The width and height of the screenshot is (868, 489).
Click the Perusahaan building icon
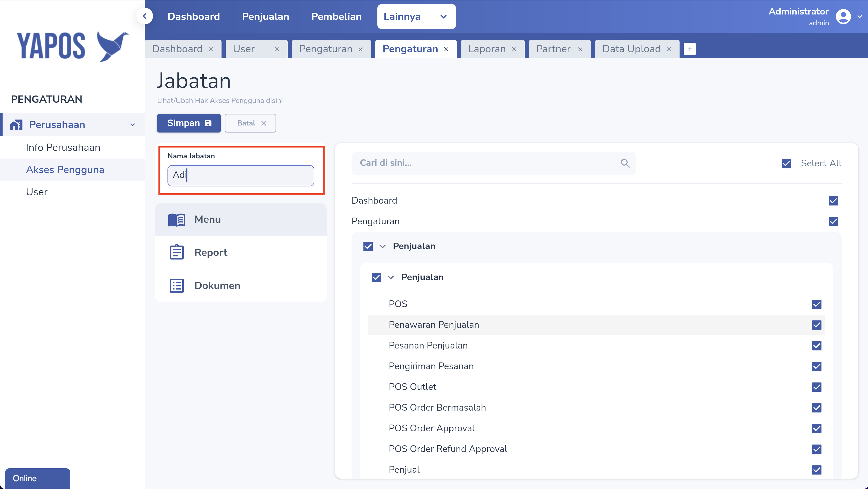pos(16,125)
